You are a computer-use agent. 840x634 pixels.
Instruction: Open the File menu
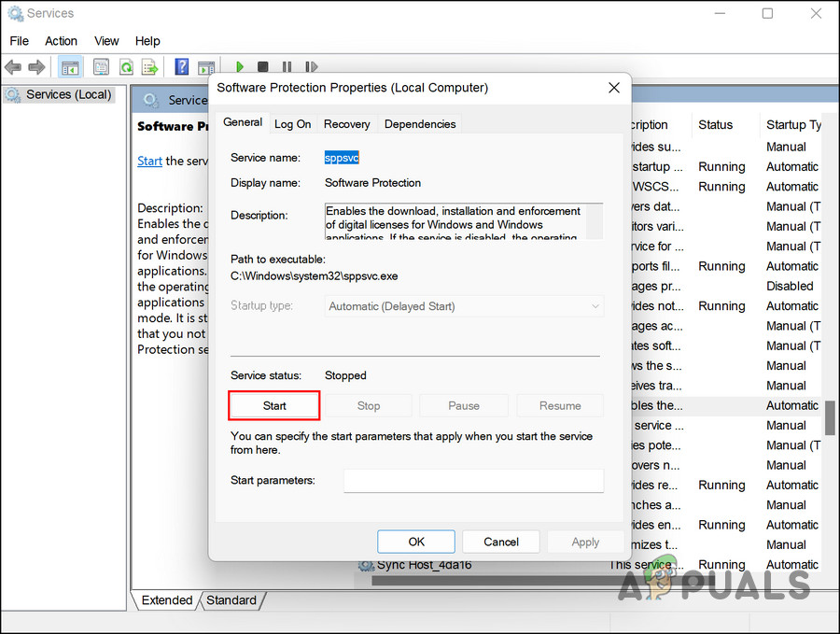20,41
